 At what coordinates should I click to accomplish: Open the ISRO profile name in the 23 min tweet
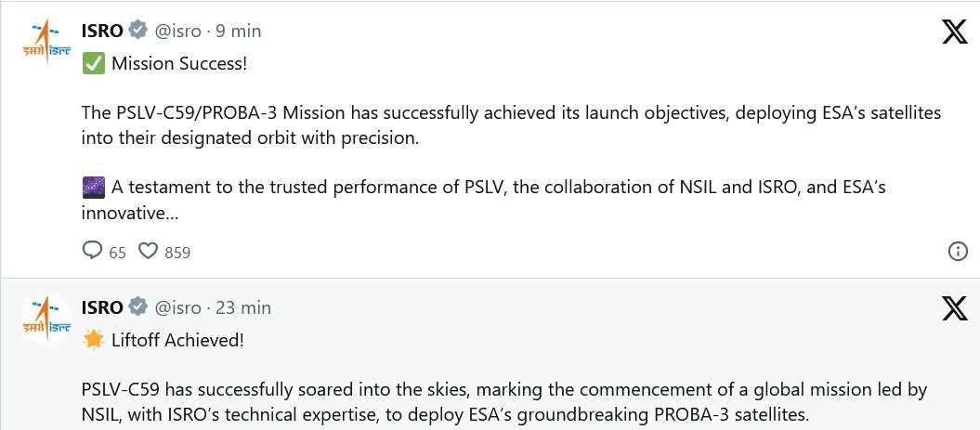[103, 306]
